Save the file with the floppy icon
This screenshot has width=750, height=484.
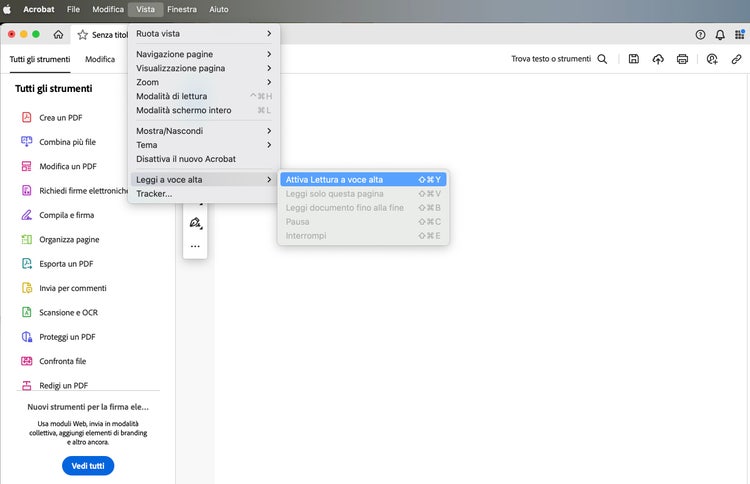(634, 59)
